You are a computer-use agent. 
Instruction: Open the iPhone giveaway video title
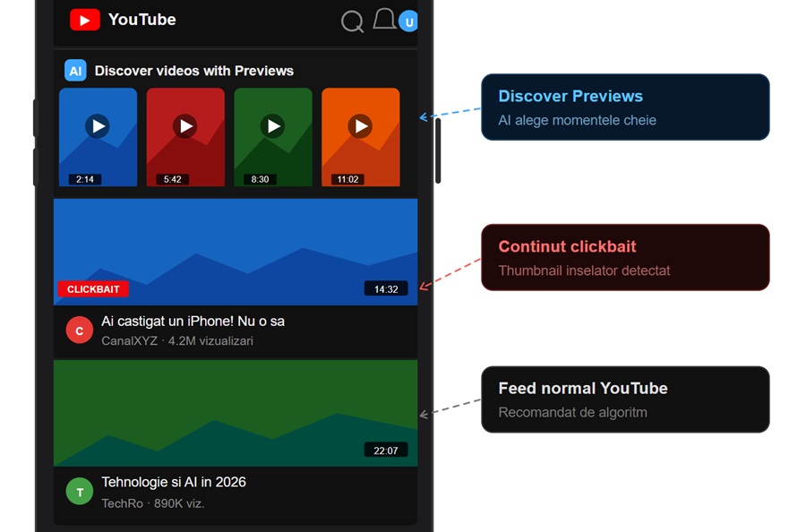[193, 321]
